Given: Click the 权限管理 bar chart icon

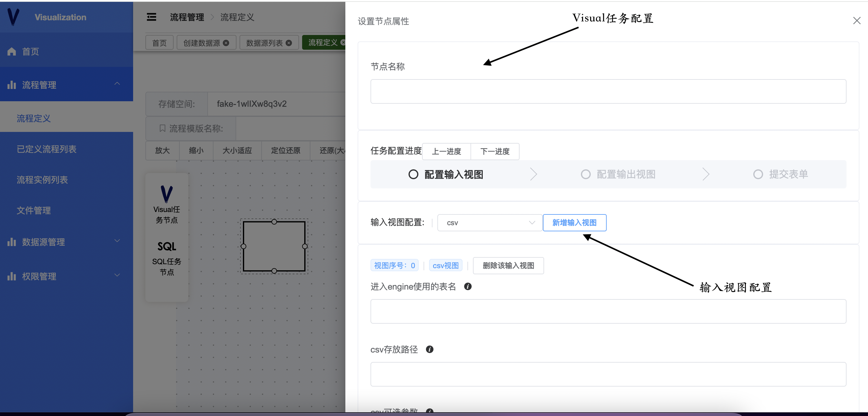Looking at the screenshot, I should (x=12, y=276).
